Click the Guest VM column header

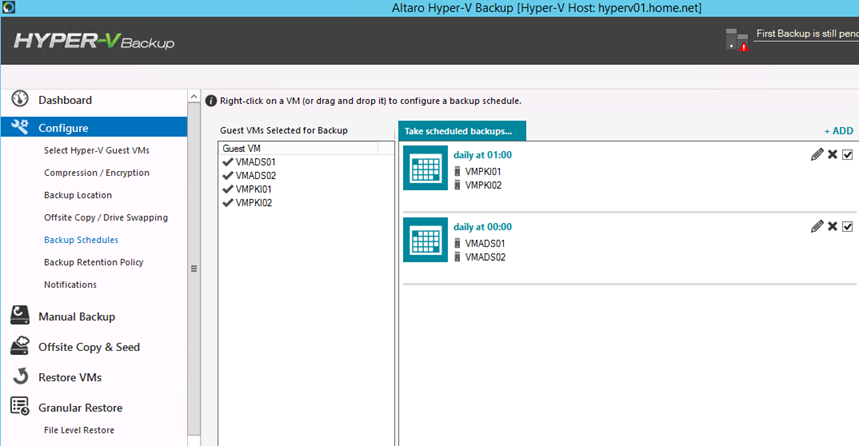[x=300, y=148]
